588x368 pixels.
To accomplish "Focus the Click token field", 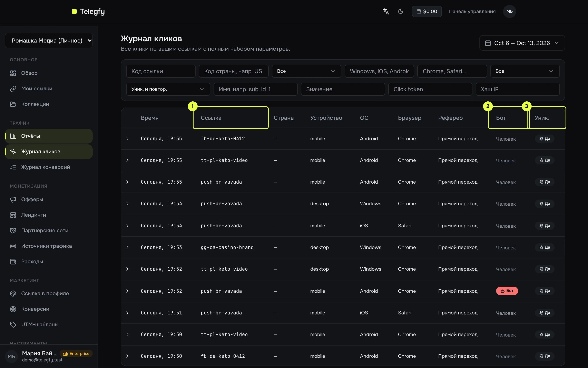I will pos(430,89).
